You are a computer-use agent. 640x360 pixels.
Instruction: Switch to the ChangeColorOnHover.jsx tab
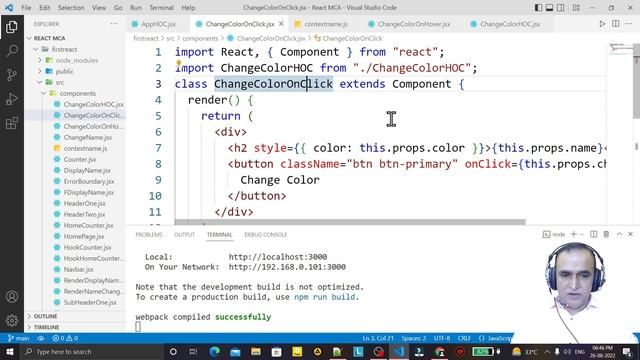coord(414,24)
